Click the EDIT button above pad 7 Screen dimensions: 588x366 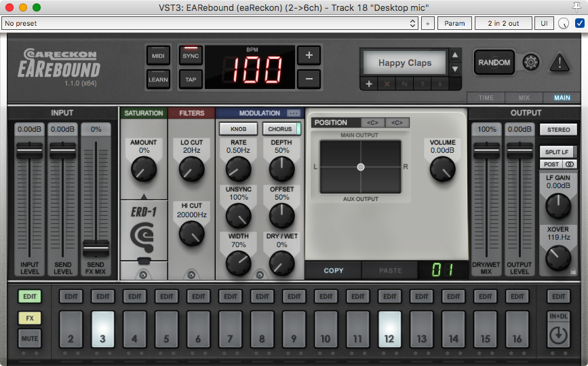pyautogui.click(x=231, y=296)
